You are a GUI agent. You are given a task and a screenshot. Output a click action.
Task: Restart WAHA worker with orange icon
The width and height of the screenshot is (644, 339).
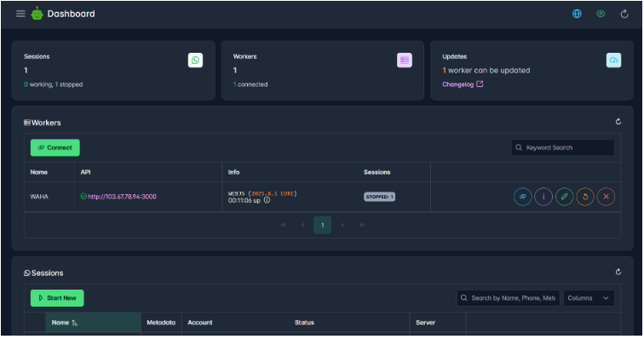[585, 197]
